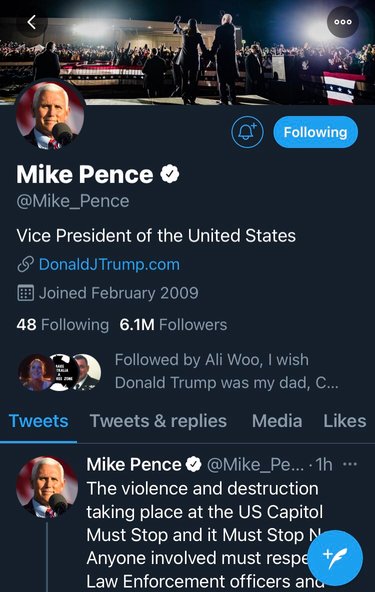Toggle the Following button
375x592 pixels.
pyautogui.click(x=315, y=132)
